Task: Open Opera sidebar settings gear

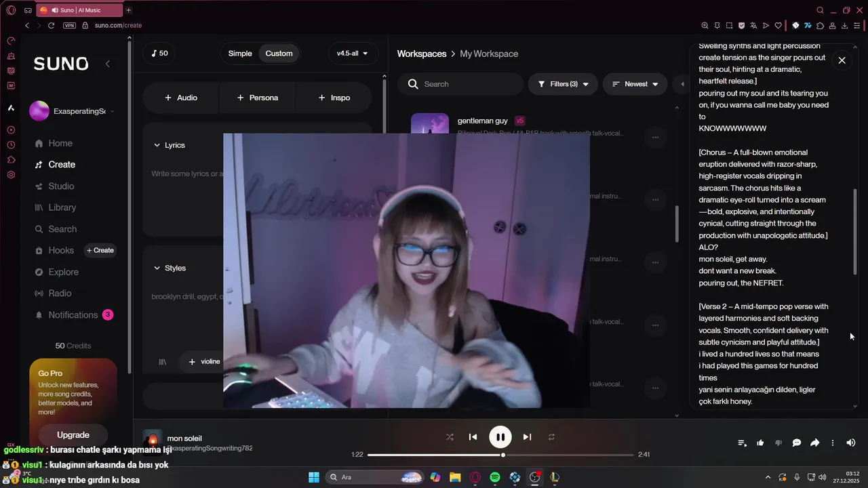Action: [11, 175]
